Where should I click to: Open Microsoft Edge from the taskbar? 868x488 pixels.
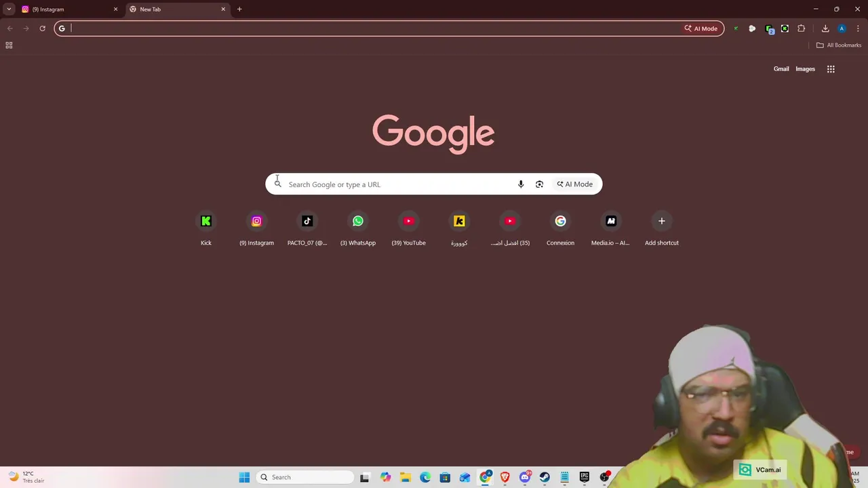(425, 477)
